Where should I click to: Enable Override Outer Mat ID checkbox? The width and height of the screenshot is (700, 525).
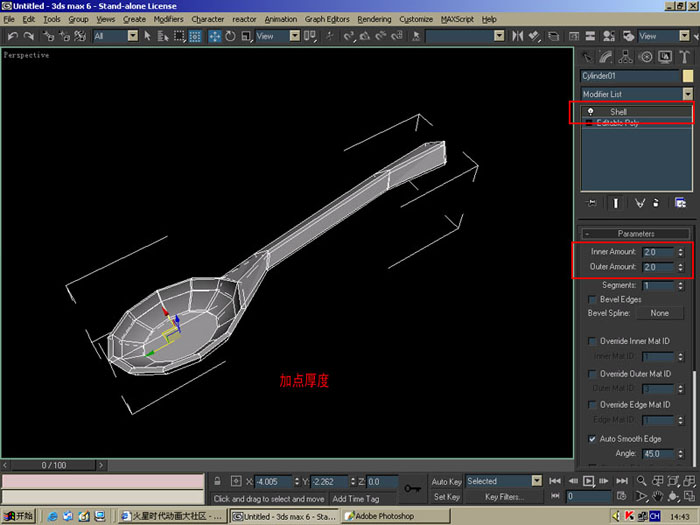(x=592, y=374)
